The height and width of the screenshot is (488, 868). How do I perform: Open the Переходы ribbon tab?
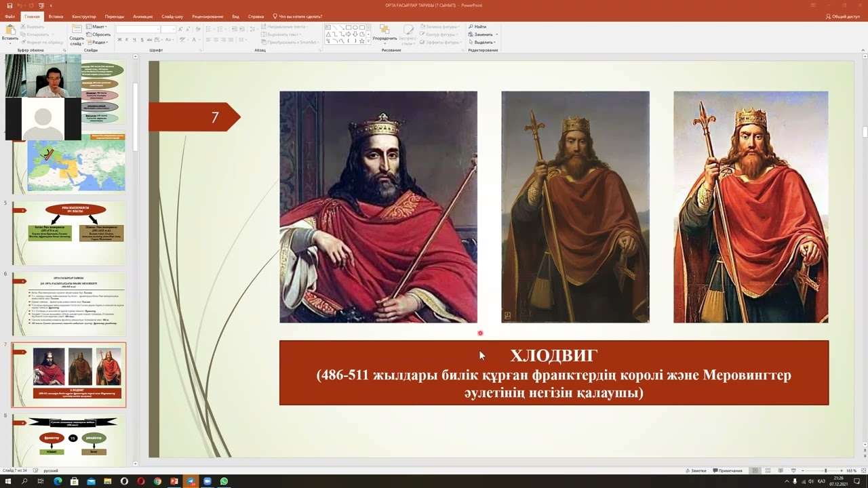click(115, 16)
